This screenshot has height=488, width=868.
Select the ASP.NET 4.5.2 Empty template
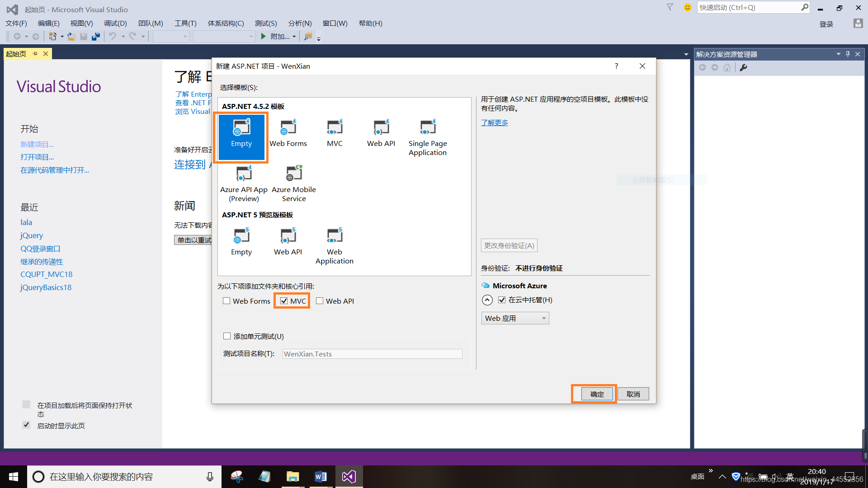coord(241,137)
